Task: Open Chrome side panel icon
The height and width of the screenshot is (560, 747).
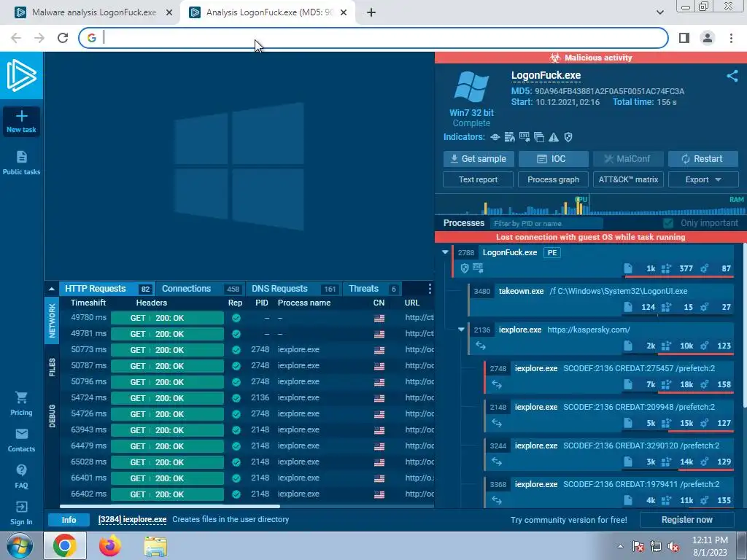Action: point(684,38)
